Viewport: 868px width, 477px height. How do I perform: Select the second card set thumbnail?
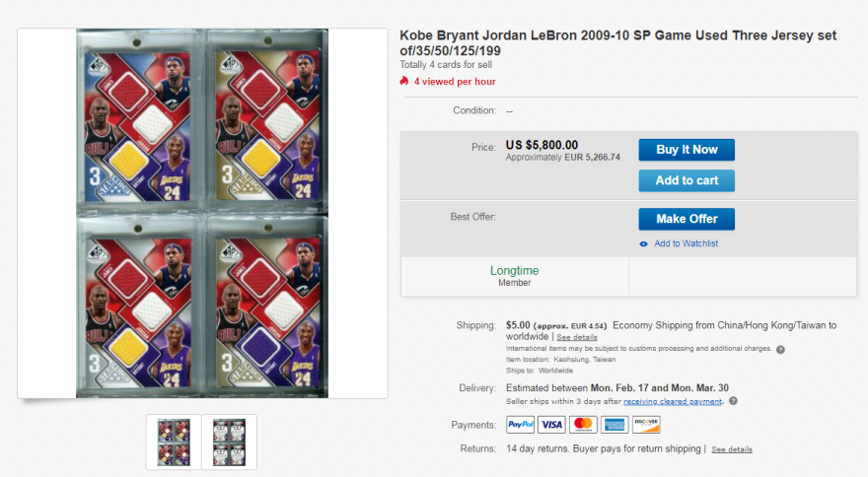point(229,442)
